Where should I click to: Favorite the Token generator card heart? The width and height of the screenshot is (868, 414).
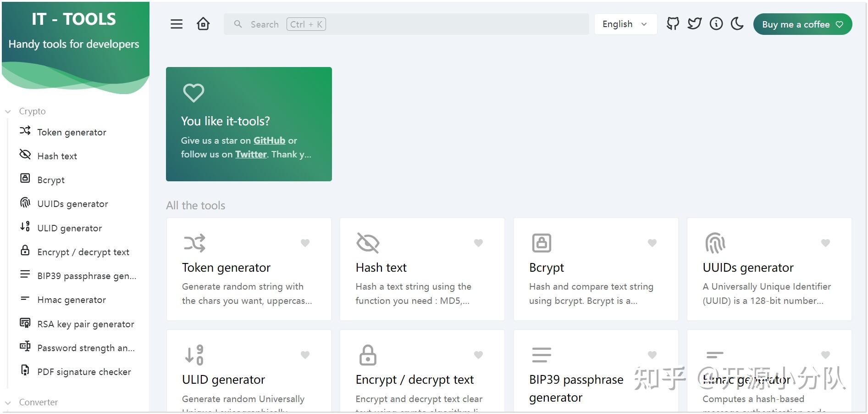tap(305, 243)
